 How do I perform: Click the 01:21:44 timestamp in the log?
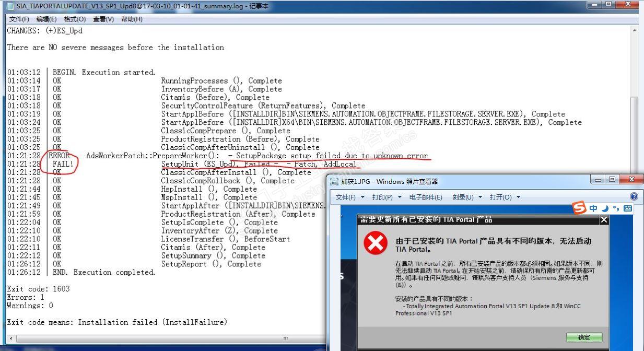[x=24, y=189]
